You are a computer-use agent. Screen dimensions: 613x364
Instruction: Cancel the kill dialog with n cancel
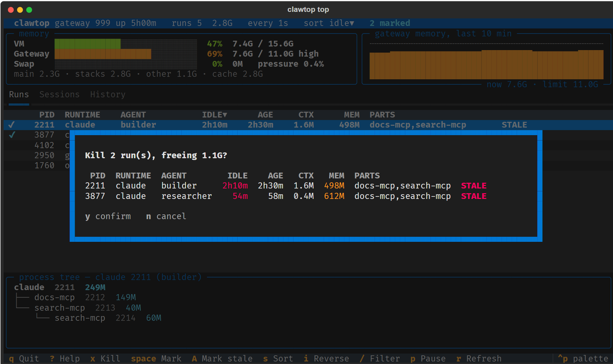(x=166, y=216)
